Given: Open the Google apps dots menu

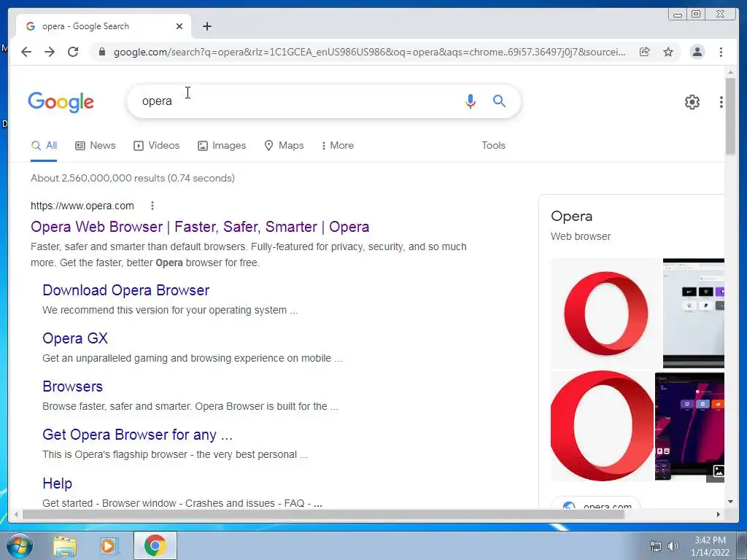Looking at the screenshot, I should [x=721, y=102].
